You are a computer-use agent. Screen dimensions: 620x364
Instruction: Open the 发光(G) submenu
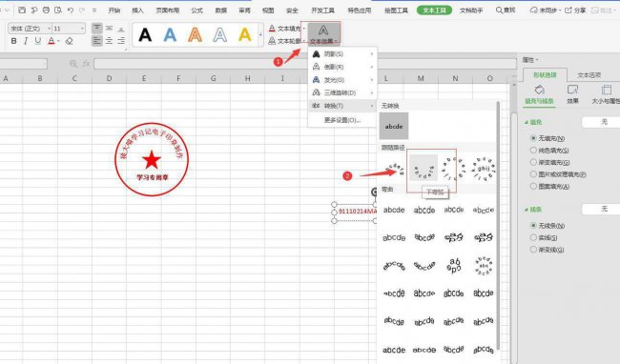click(x=342, y=80)
